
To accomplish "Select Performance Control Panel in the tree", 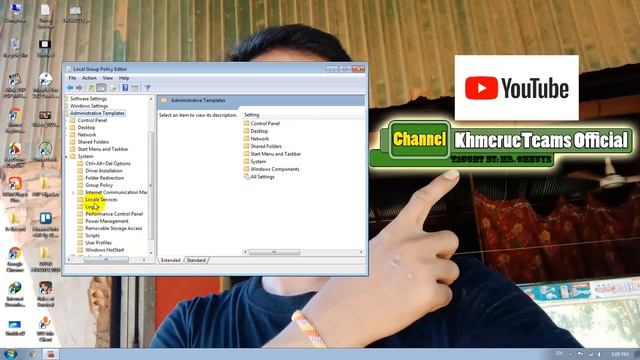I will tap(114, 214).
